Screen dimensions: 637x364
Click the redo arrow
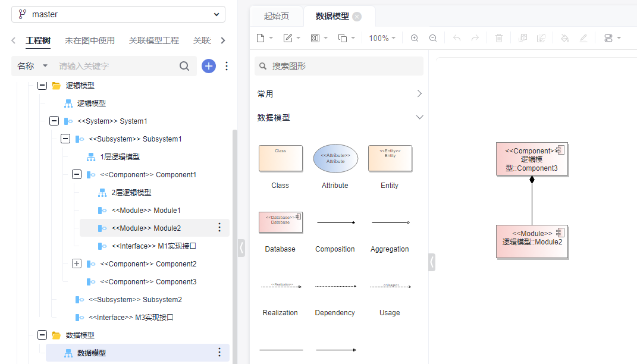click(475, 38)
